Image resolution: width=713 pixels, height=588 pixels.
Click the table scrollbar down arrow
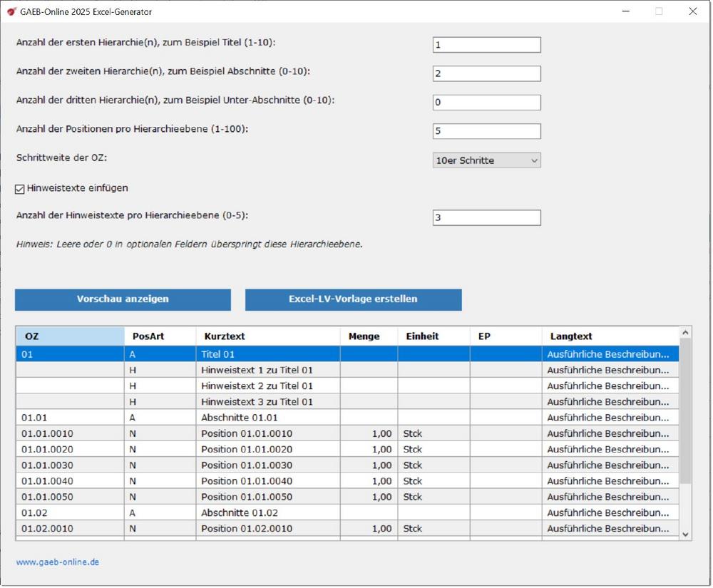pyautogui.click(x=685, y=535)
